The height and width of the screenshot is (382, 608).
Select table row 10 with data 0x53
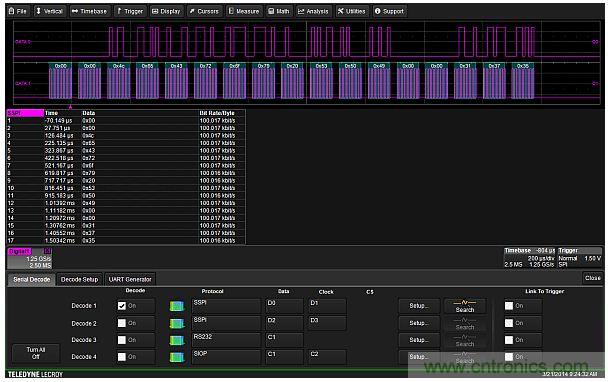pos(126,188)
